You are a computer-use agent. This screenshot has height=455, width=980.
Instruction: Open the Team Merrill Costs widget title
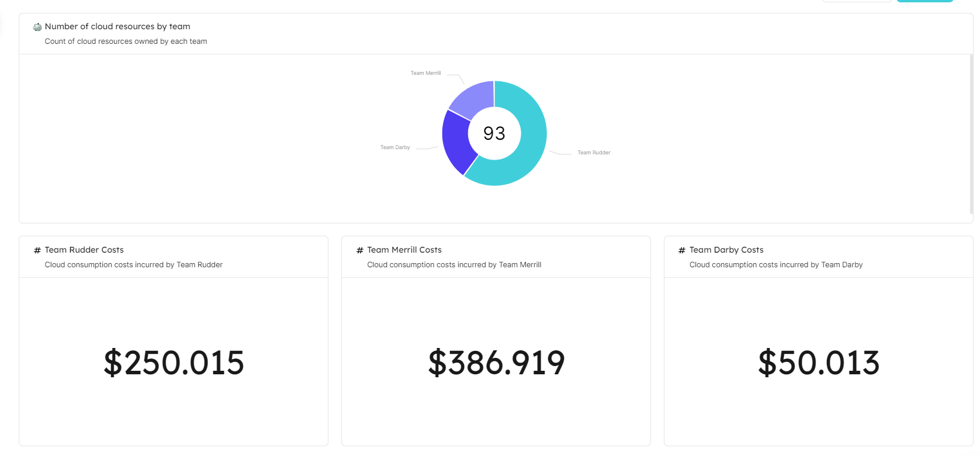[404, 250]
